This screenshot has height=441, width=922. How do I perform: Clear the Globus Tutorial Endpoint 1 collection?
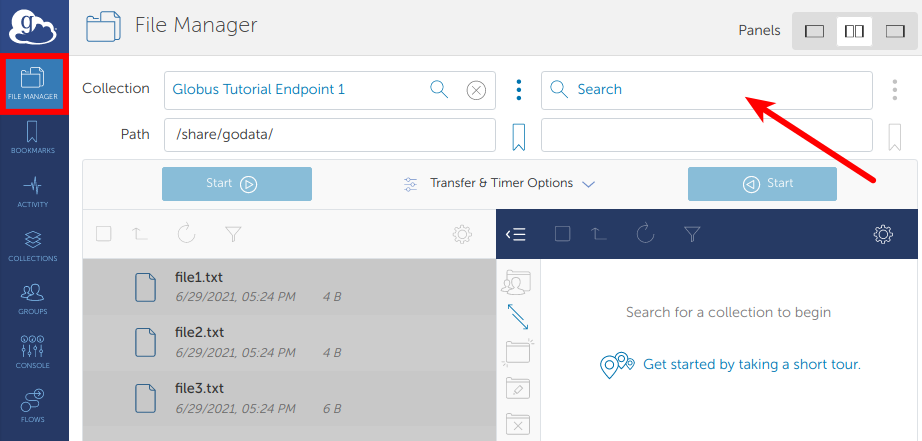(477, 90)
